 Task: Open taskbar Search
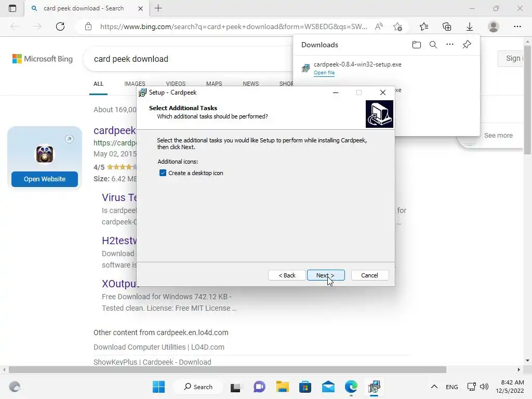(198, 387)
